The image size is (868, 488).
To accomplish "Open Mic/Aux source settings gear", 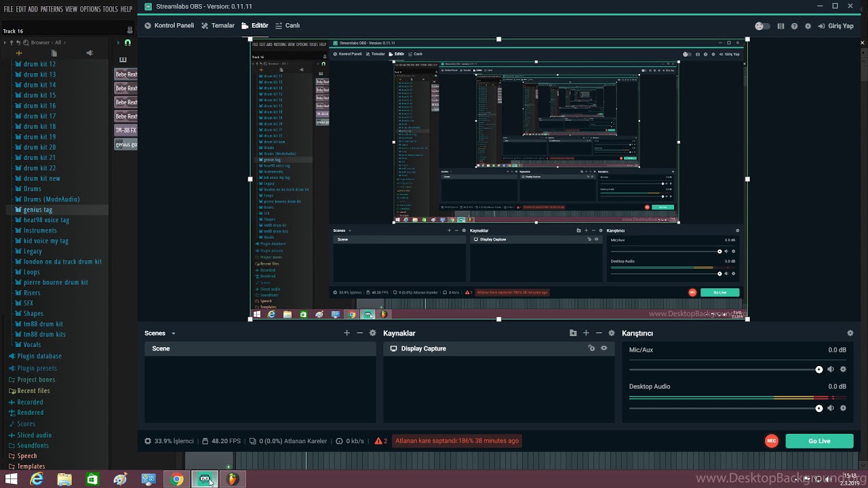I will coord(843,369).
